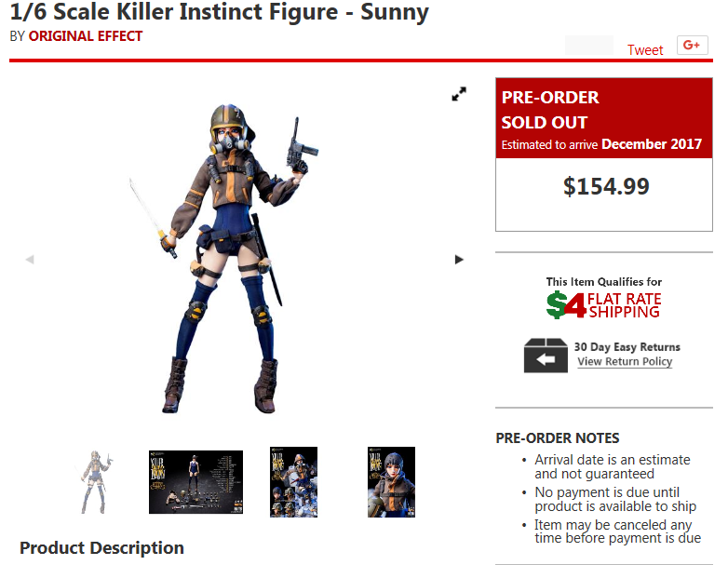The width and height of the screenshot is (728, 565).
Task: Open the ORIGINAL EFFECT brand page
Action: click(86, 36)
